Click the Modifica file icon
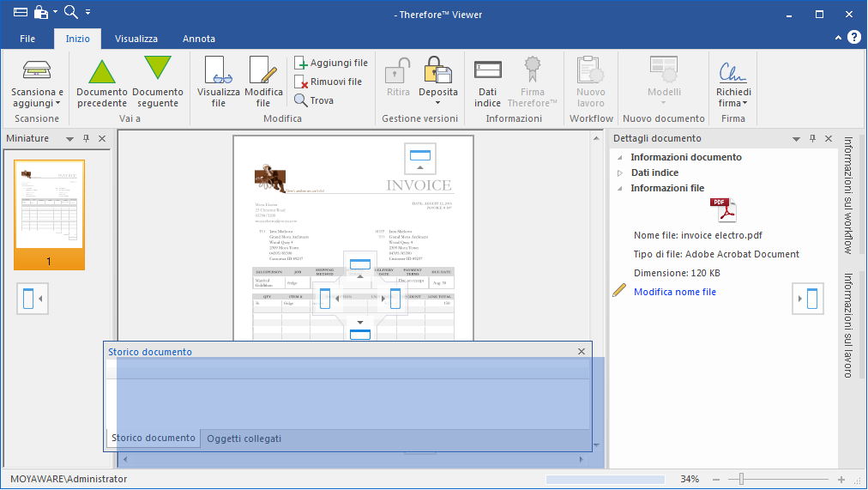Image resolution: width=868 pixels, height=490 pixels. pyautogui.click(x=263, y=71)
